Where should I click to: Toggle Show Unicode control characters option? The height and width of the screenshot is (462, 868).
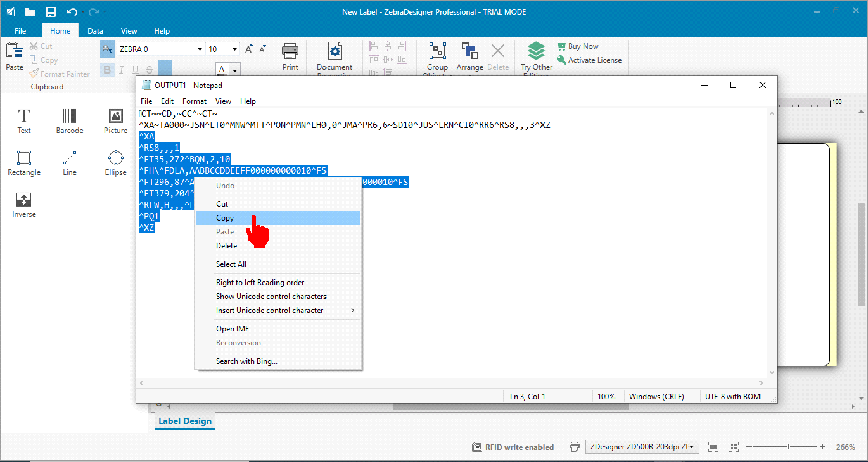pos(271,297)
